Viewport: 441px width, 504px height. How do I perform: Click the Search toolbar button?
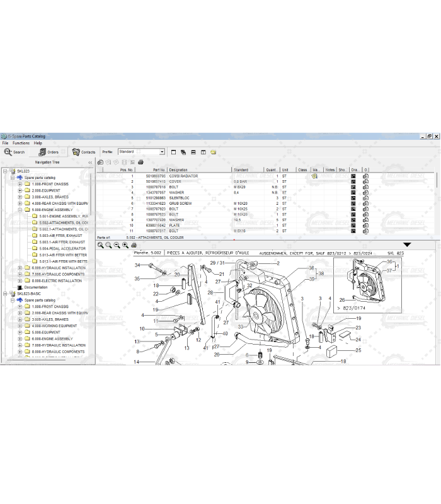click(14, 152)
